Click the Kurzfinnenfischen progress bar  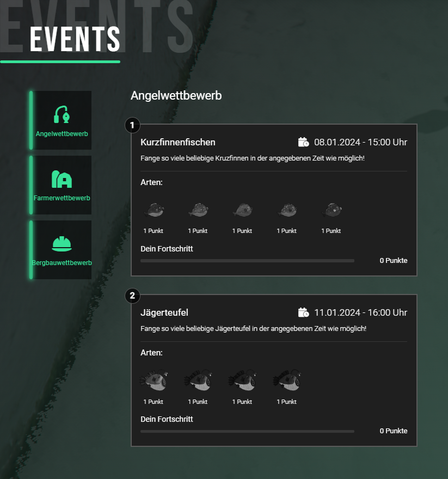(247, 261)
